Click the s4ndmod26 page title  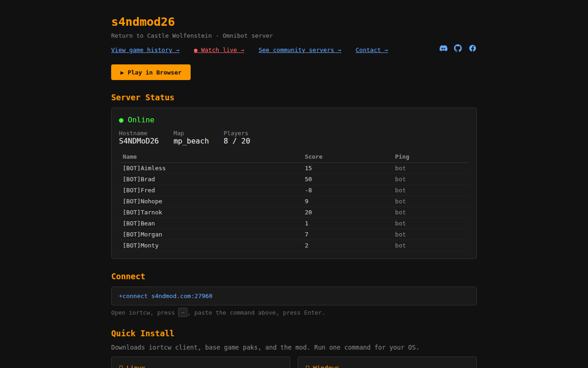(143, 22)
